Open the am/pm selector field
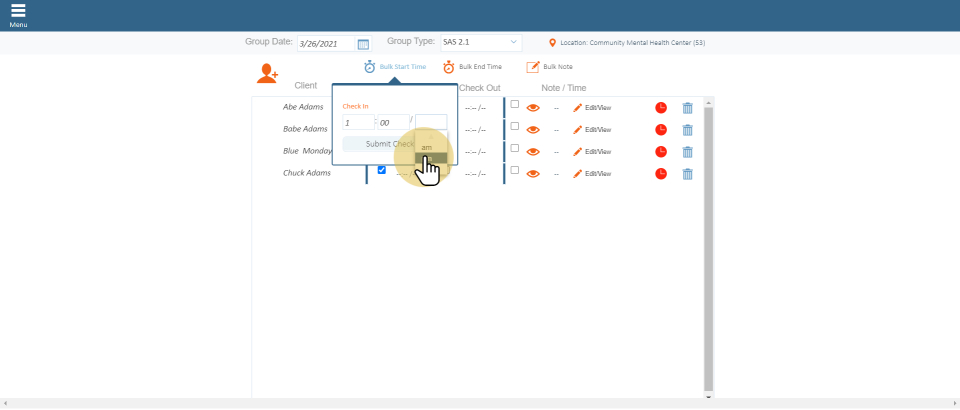 pyautogui.click(x=431, y=122)
